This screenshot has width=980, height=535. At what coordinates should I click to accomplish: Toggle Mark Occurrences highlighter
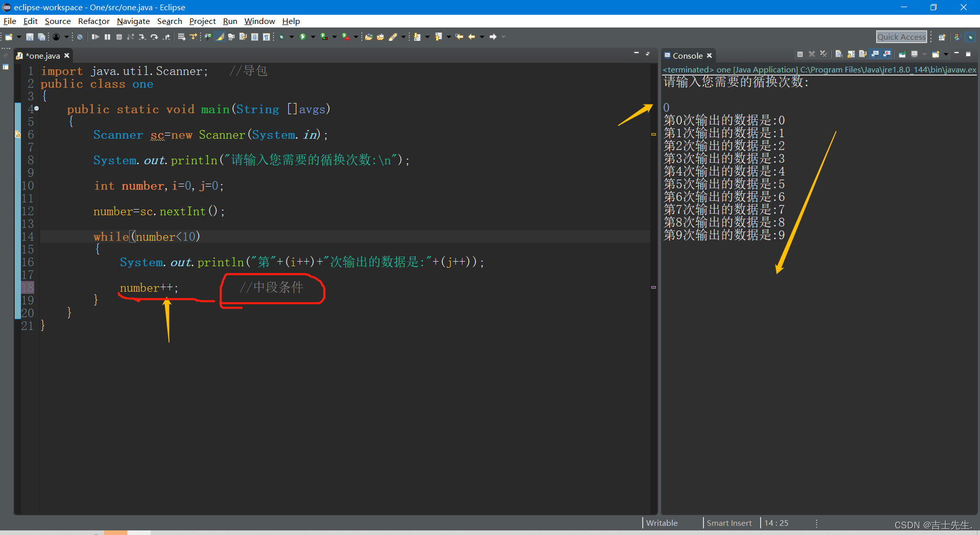click(220, 37)
